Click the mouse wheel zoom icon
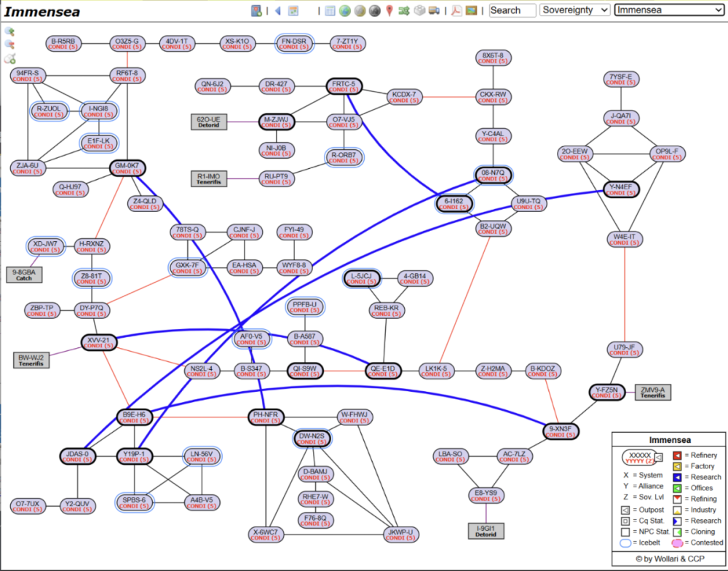The width and height of the screenshot is (728, 571). (10, 59)
